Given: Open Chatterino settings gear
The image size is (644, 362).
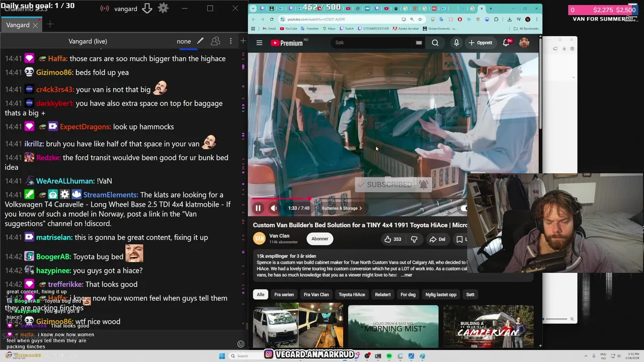Looking at the screenshot, I should click(x=163, y=8).
